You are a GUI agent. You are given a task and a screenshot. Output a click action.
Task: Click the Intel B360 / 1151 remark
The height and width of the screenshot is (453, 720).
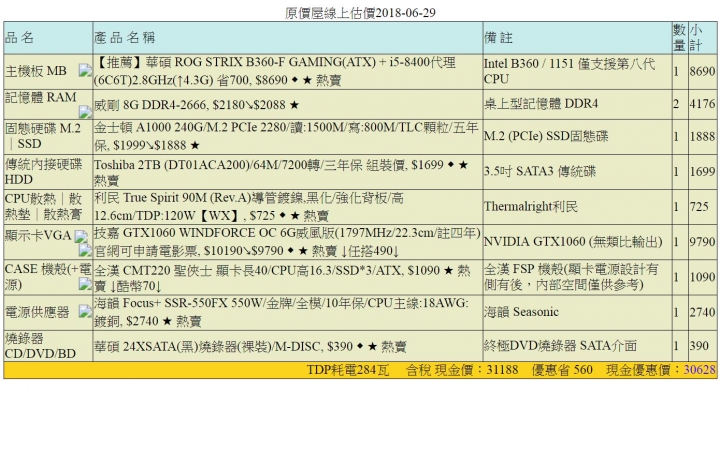[x=569, y=71]
